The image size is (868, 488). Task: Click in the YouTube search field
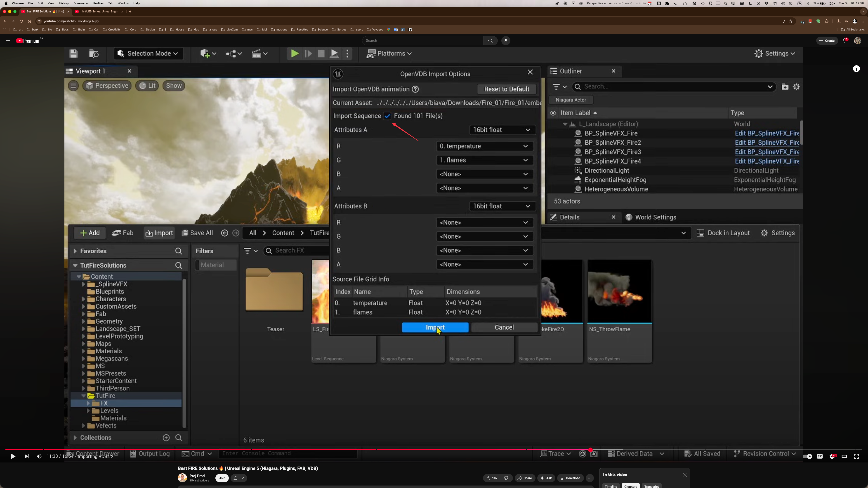tap(423, 41)
